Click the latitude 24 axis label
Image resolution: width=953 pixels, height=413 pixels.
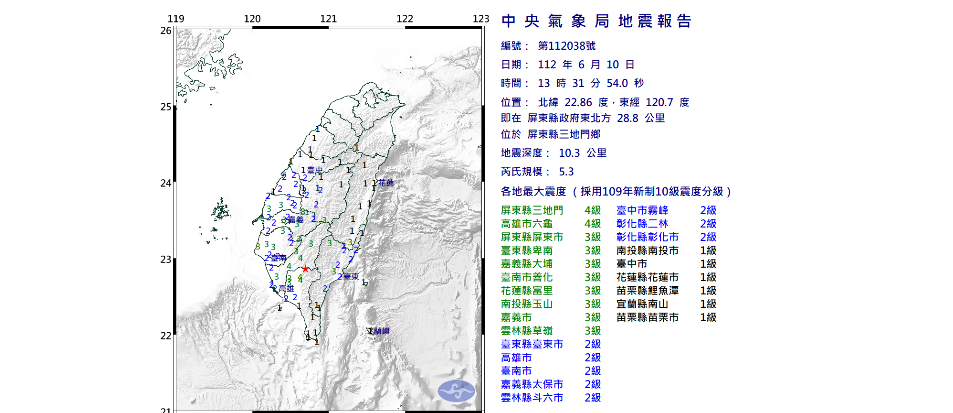pos(165,183)
